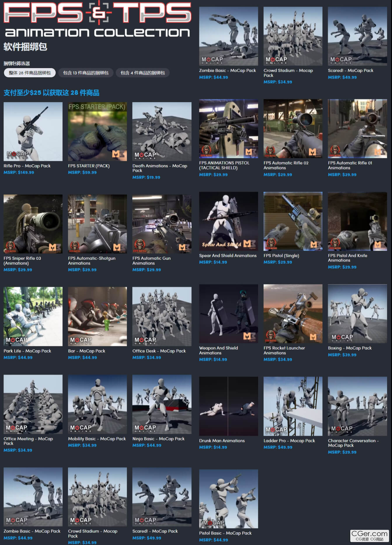The width and height of the screenshot is (392, 545).
Task: Click the "Death Animations - MoCap Pack" title
Action: pyautogui.click(x=160, y=168)
